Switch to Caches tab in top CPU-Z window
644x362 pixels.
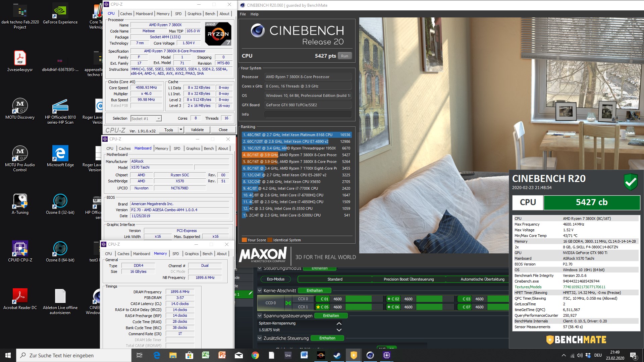(x=126, y=14)
